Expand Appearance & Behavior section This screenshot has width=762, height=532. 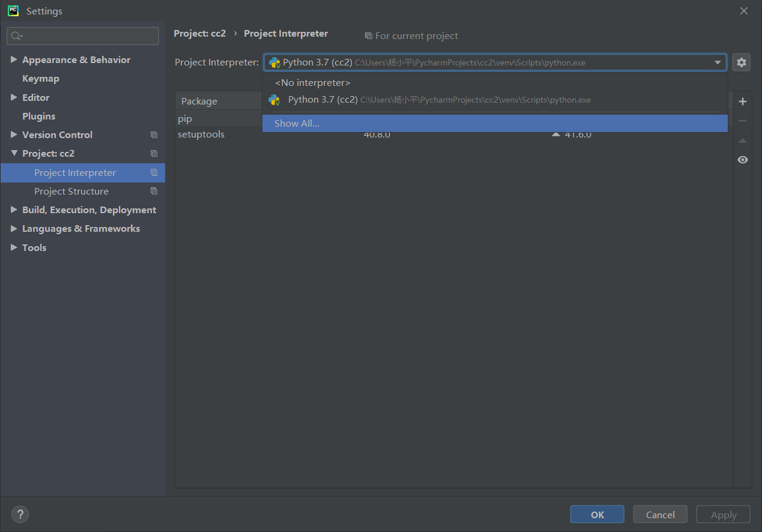[x=14, y=59]
